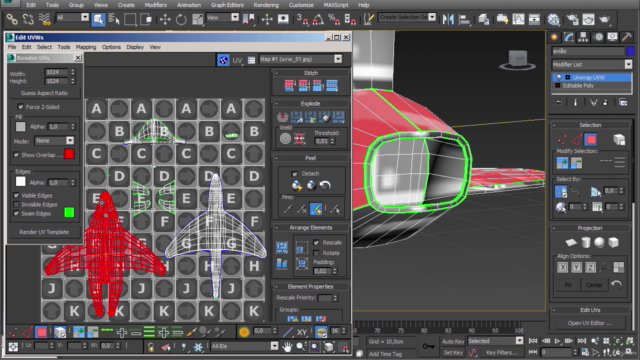Click the red overlap color swatch
640x360 pixels.
pos(69,154)
